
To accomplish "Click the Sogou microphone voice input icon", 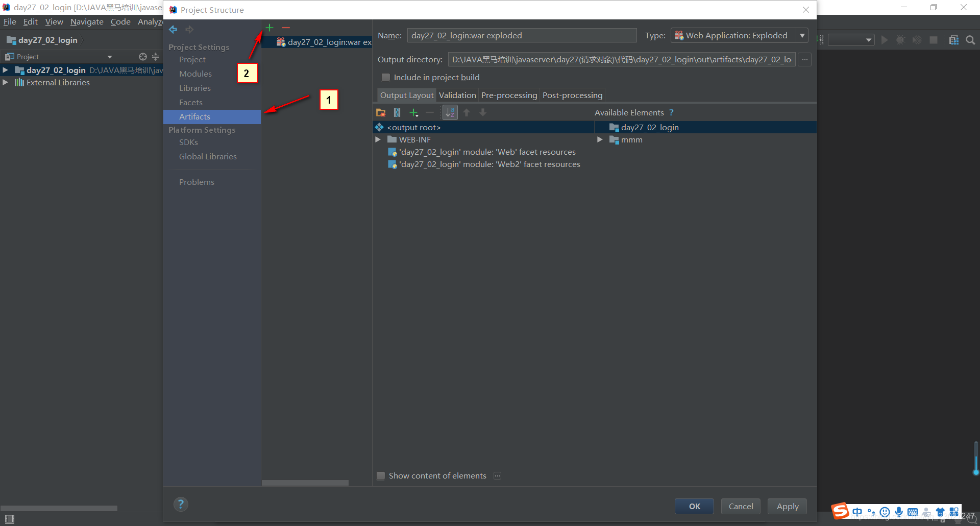I will (899, 512).
